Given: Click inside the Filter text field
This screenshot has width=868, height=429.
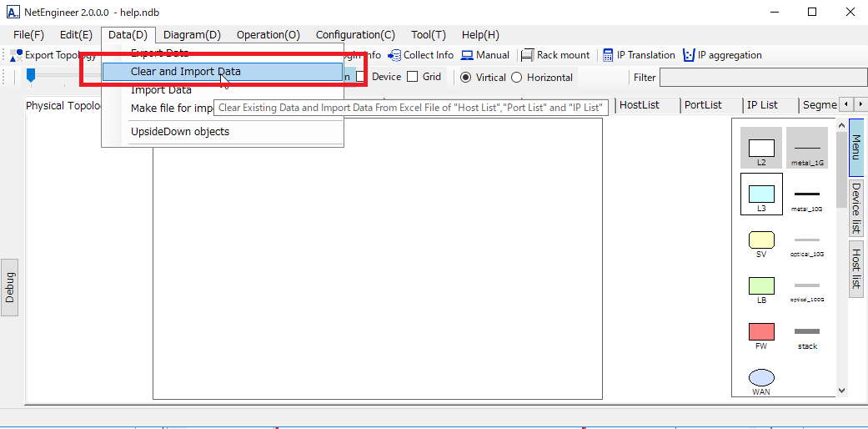Looking at the screenshot, I should (x=759, y=78).
